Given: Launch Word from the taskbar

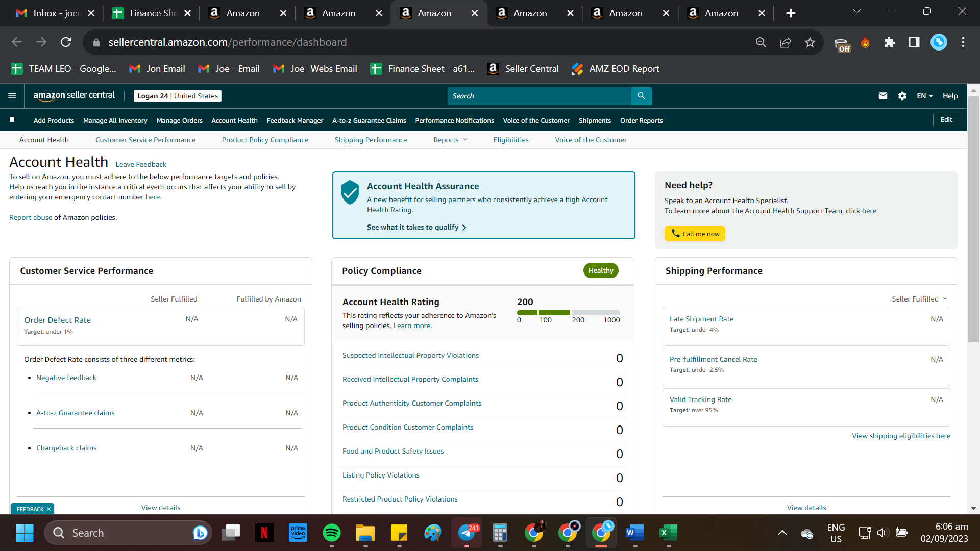Looking at the screenshot, I should click(x=634, y=533).
